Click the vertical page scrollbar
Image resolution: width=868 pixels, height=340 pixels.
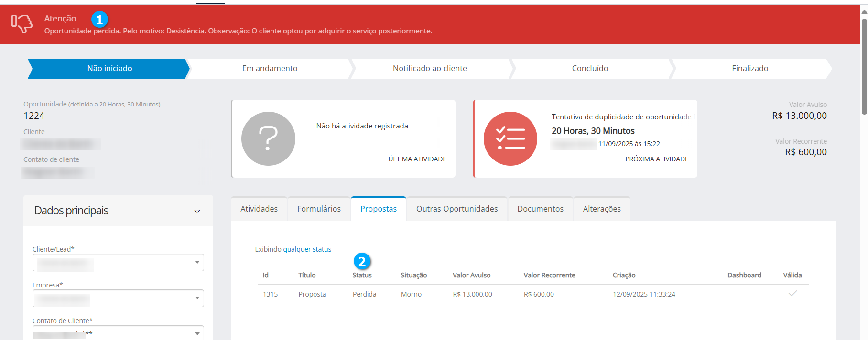click(x=864, y=67)
